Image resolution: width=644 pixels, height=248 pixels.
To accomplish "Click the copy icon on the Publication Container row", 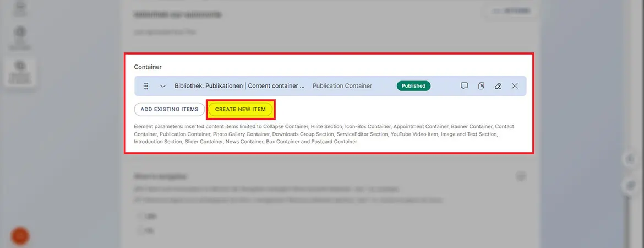I will [481, 86].
